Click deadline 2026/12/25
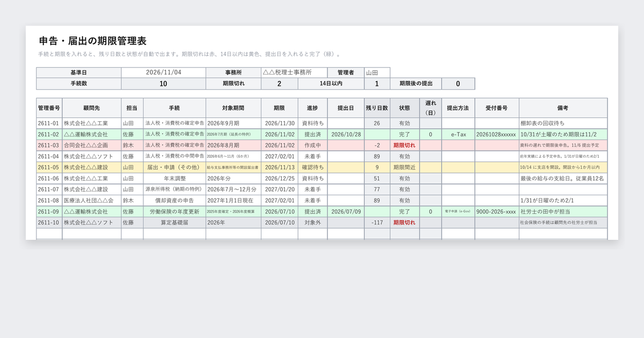This screenshot has height=338, width=644. pos(280,179)
